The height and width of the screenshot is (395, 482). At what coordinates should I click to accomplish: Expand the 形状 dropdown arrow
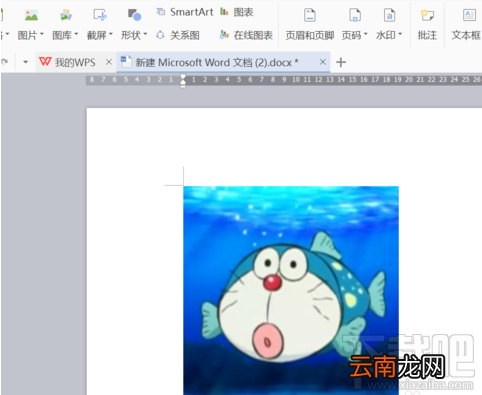145,34
